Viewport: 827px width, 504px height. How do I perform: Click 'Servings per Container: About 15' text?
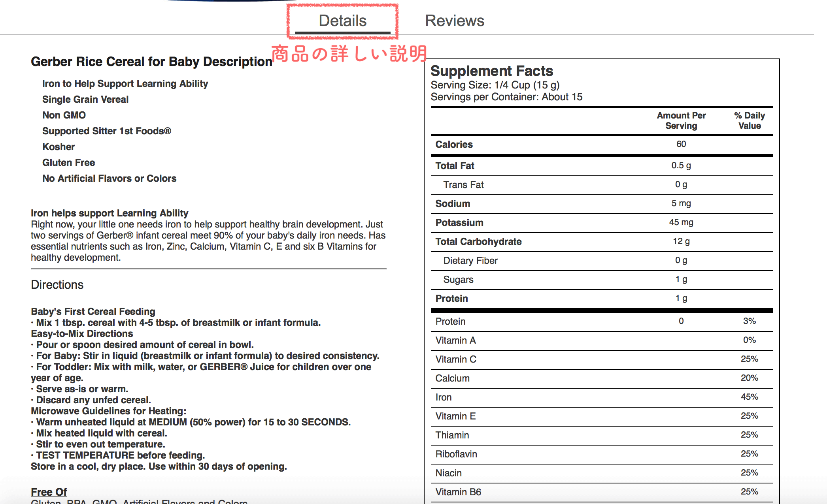click(x=507, y=97)
